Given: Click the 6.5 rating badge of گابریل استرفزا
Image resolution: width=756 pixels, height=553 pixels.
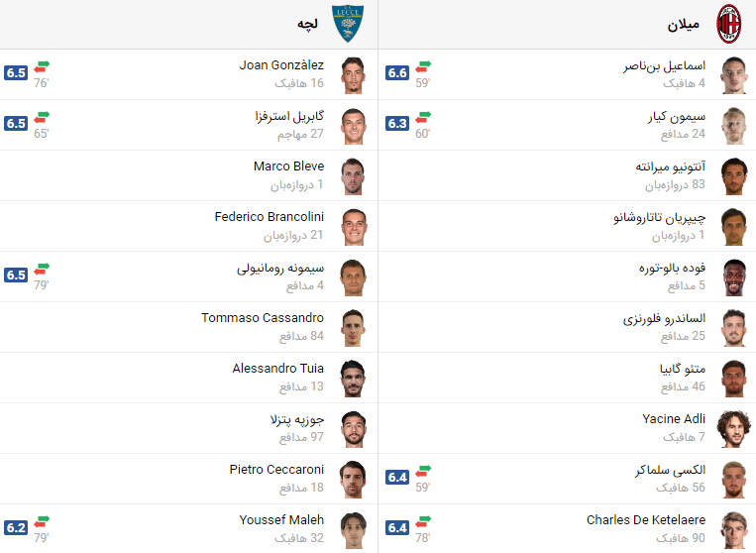Looking at the screenshot, I should point(16,124).
